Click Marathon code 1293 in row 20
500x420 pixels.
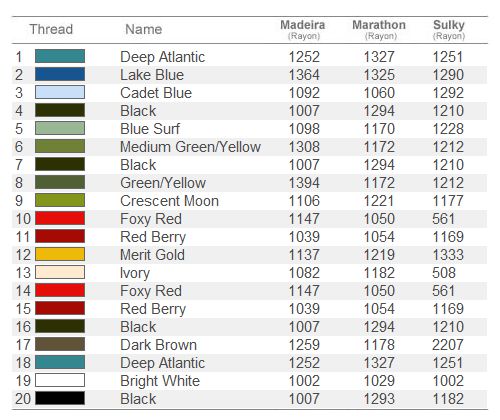click(x=379, y=399)
